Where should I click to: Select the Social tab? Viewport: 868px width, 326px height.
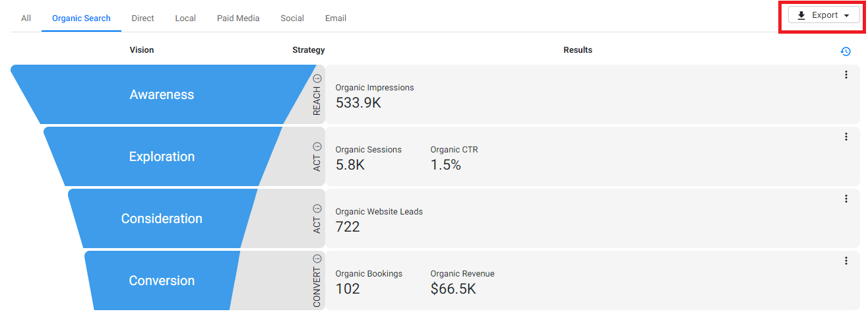pyautogui.click(x=292, y=18)
